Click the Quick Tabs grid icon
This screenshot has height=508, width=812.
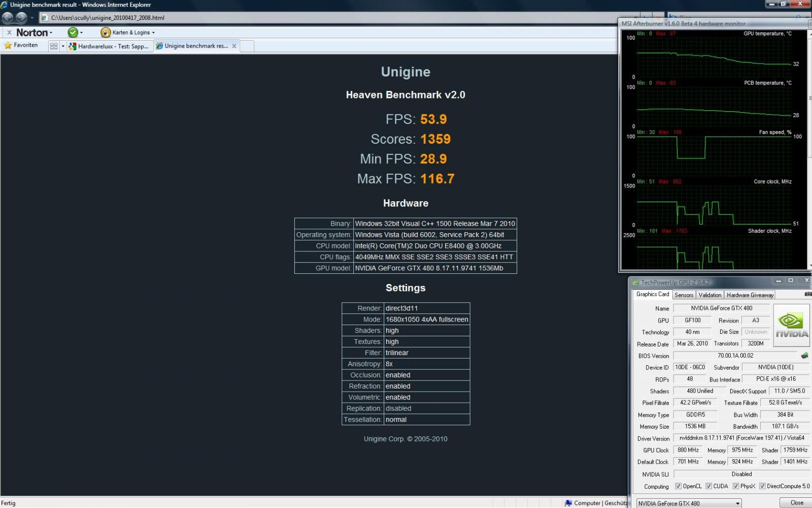coord(54,46)
